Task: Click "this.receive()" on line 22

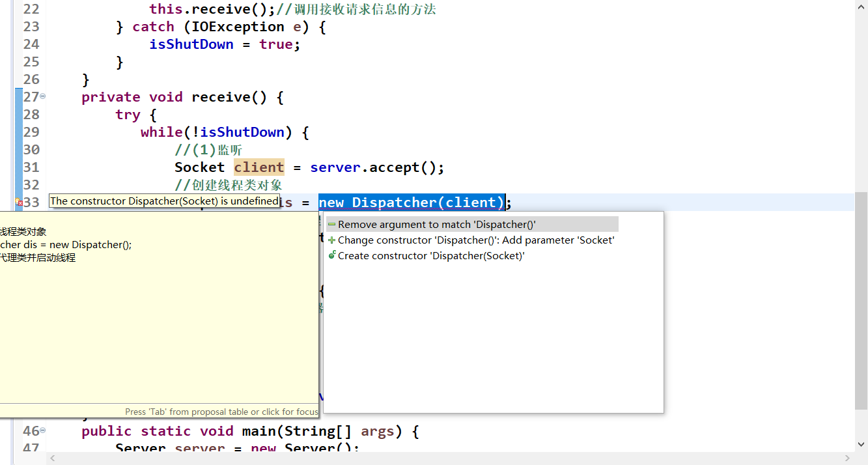Action: pyautogui.click(x=208, y=9)
